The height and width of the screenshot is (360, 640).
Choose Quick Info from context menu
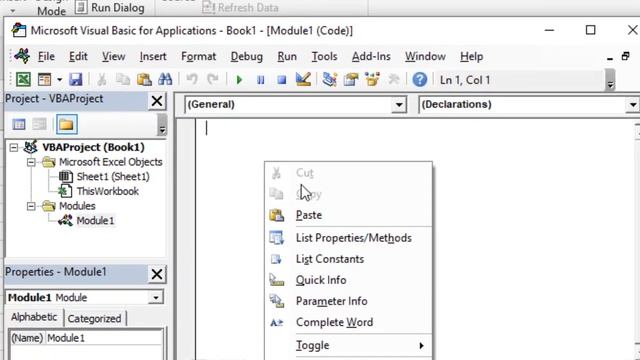coord(349,280)
